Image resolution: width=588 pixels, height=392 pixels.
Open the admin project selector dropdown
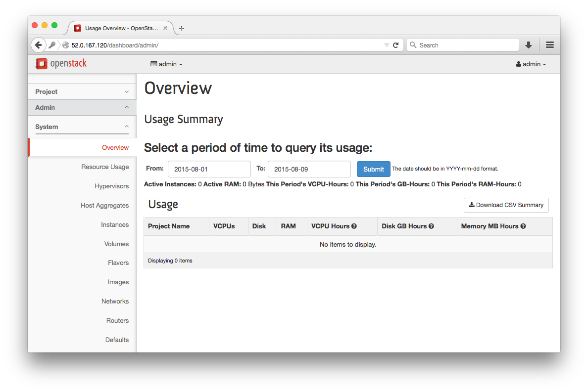point(166,64)
